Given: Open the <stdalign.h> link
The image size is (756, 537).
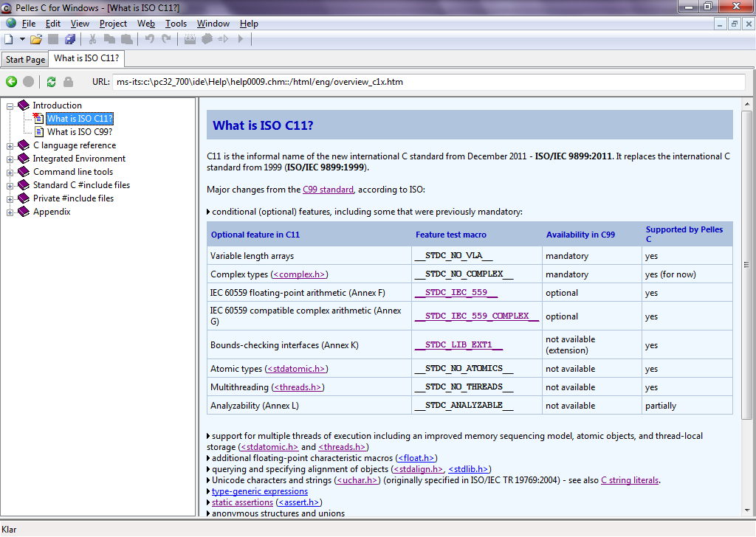Looking at the screenshot, I should tap(418, 469).
